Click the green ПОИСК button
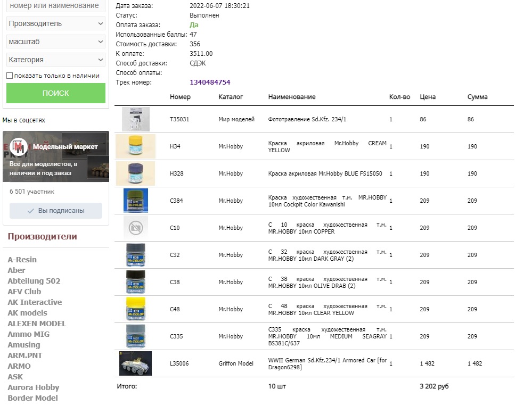 [55, 93]
